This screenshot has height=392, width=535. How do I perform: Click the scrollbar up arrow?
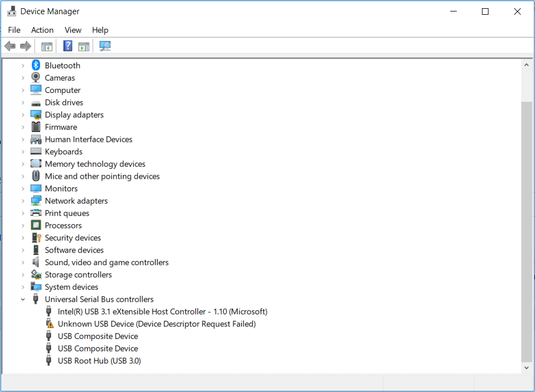pos(526,65)
